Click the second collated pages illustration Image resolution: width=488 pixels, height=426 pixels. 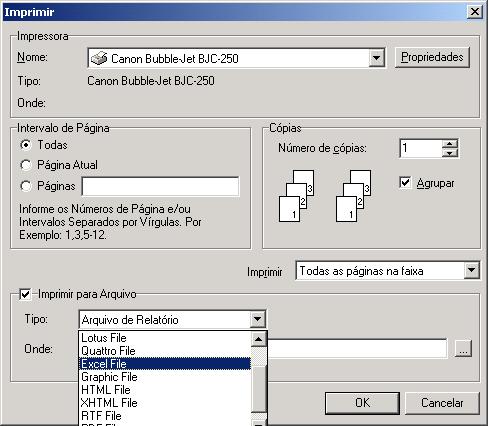(353, 196)
